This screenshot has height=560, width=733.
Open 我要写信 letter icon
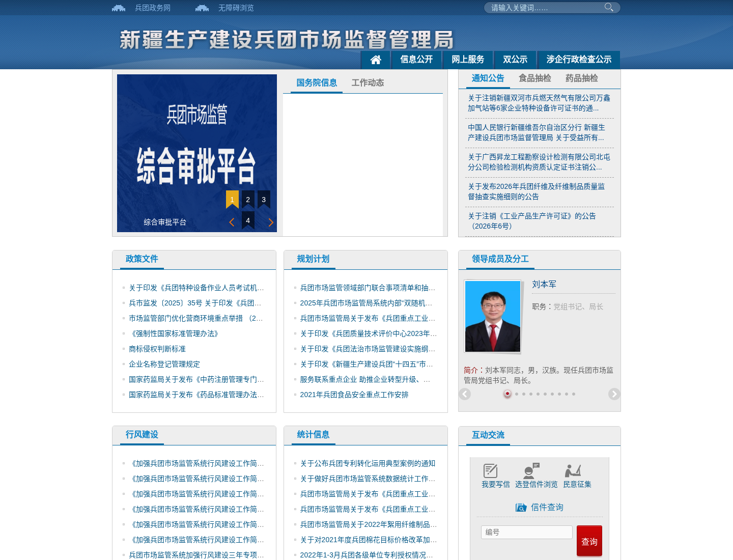coord(490,470)
